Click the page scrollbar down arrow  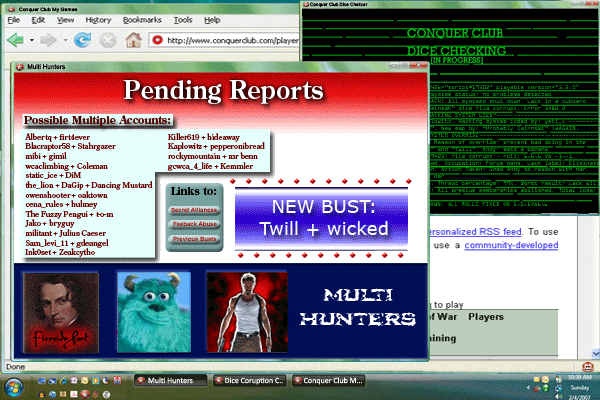(595, 353)
